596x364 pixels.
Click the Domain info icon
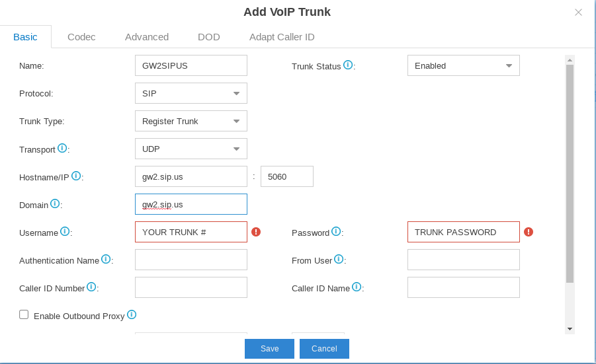[55, 203]
